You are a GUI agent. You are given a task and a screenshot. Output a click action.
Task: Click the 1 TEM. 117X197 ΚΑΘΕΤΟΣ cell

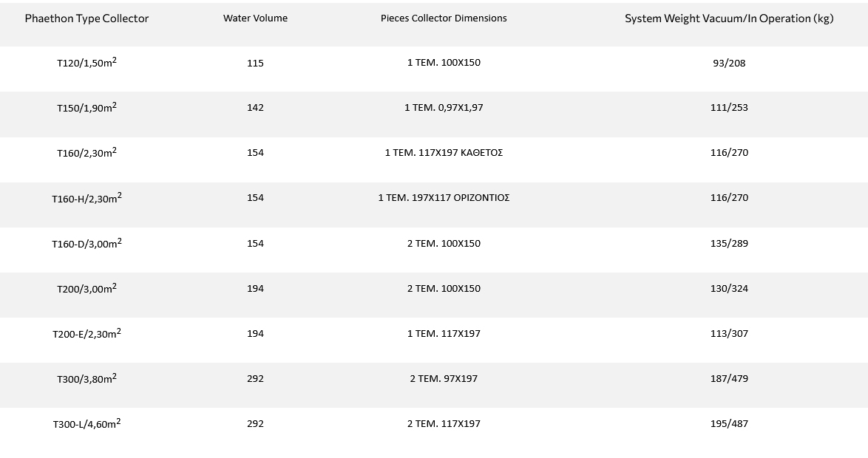444,153
